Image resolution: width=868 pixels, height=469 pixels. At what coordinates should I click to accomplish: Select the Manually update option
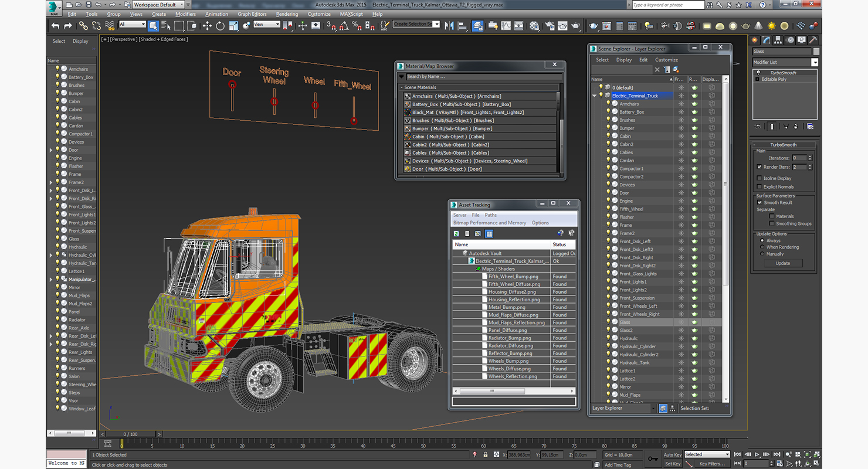click(762, 254)
